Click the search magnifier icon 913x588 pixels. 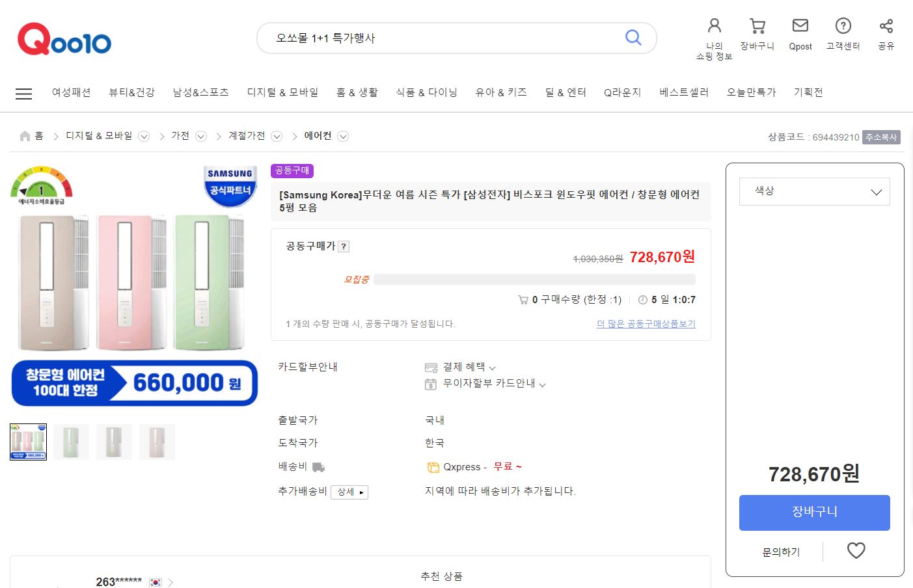[x=633, y=38]
